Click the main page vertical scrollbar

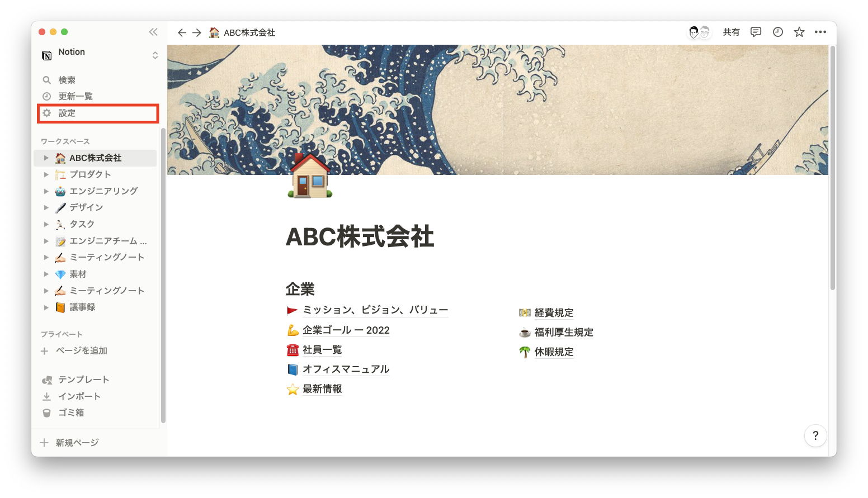tap(832, 168)
